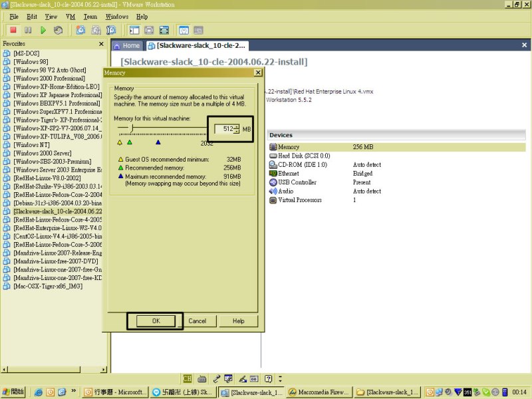The image size is (532, 399).
Task: Click the yellow minimum memory marker triangle
Action: 120,142
